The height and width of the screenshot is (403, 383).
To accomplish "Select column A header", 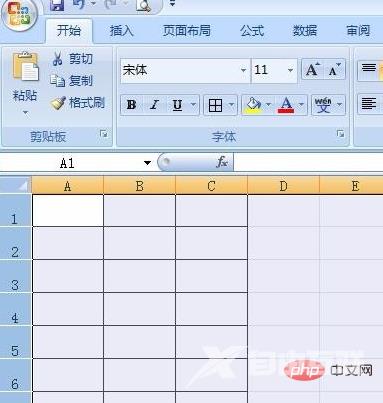I will [68, 185].
